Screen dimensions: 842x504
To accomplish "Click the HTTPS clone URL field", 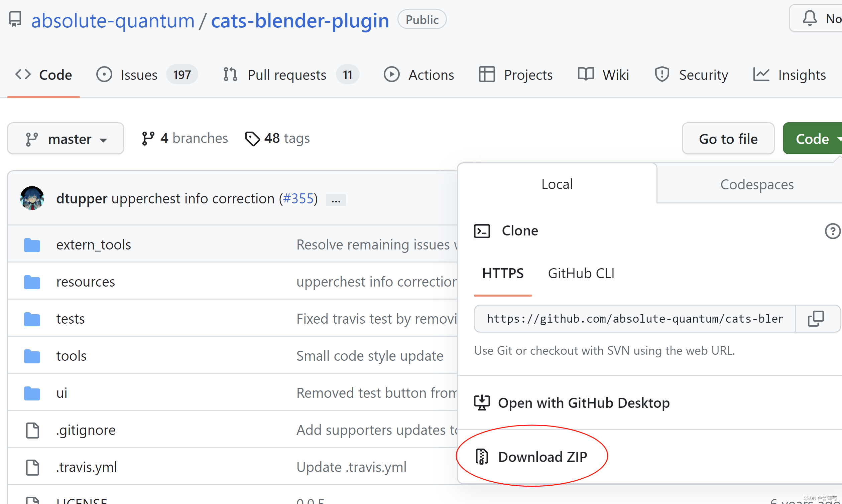I will pos(634,319).
